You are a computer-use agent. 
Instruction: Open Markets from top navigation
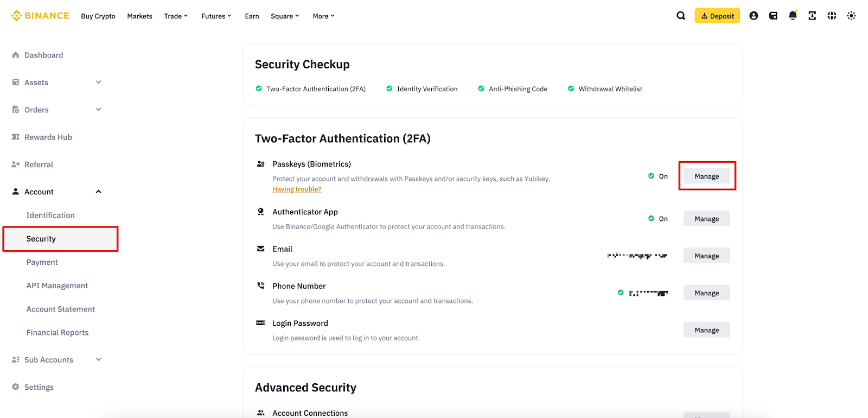click(139, 16)
